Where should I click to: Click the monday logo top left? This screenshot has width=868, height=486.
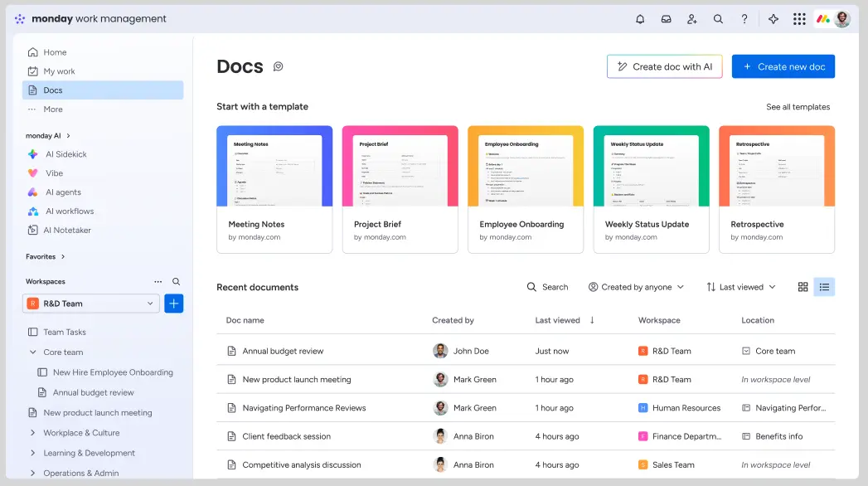20,19
